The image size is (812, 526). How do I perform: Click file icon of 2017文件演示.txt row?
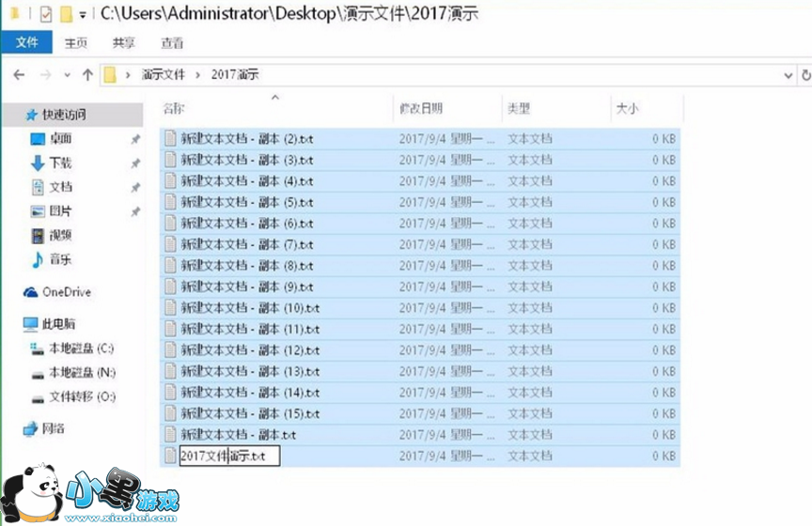170,456
